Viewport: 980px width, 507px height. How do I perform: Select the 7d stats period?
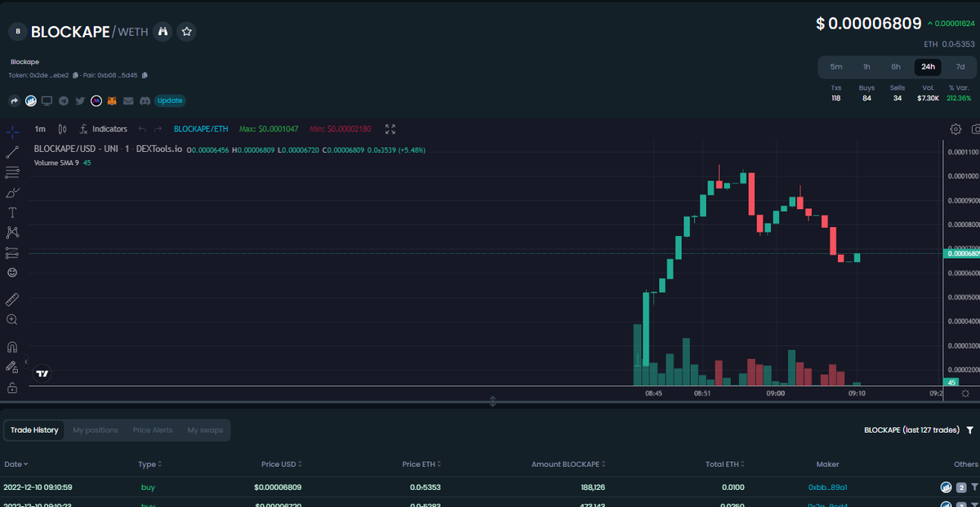pos(960,67)
